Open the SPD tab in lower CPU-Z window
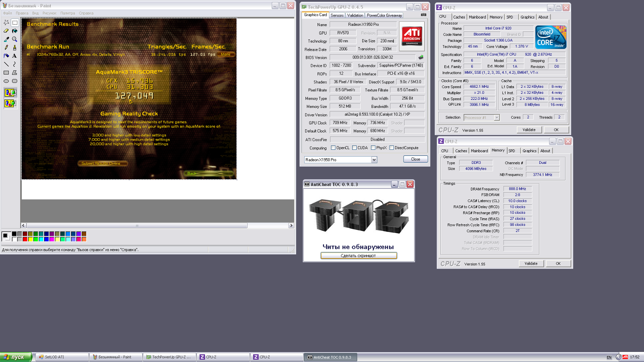 (512, 151)
